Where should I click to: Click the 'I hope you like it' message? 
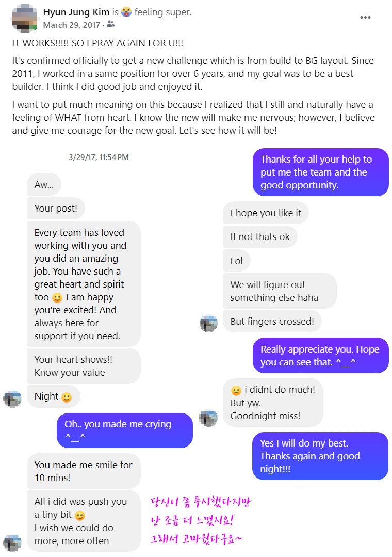(266, 213)
